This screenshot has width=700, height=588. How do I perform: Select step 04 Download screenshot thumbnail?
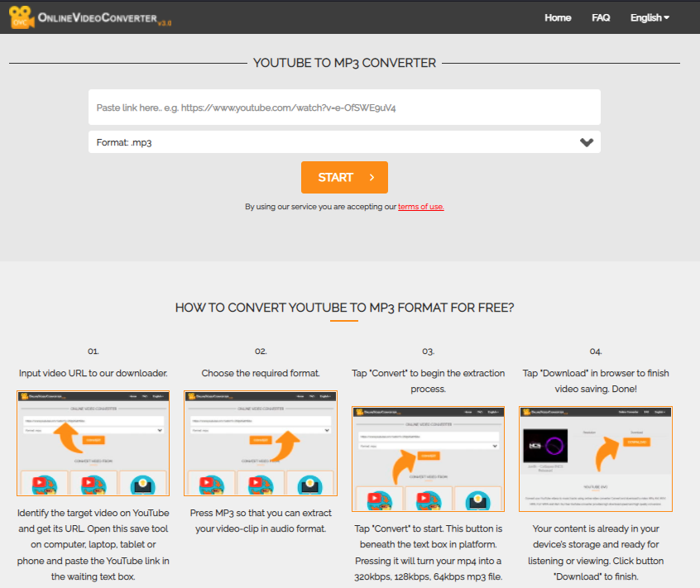click(x=596, y=459)
